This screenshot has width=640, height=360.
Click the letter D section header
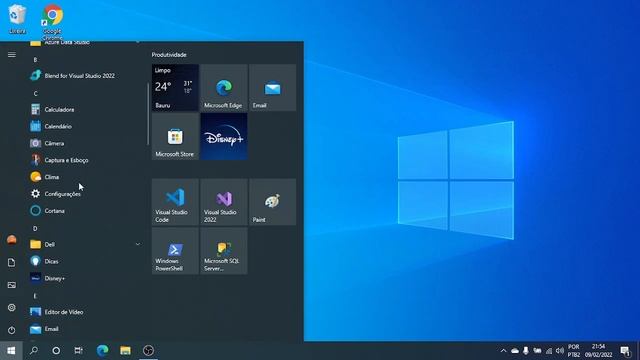(x=36, y=228)
